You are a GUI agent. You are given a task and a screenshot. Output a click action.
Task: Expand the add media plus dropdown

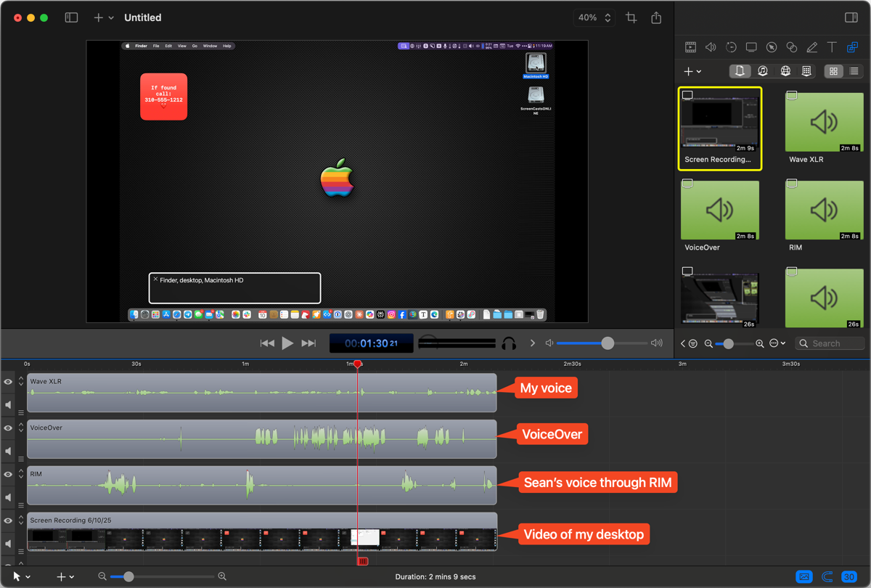point(692,71)
